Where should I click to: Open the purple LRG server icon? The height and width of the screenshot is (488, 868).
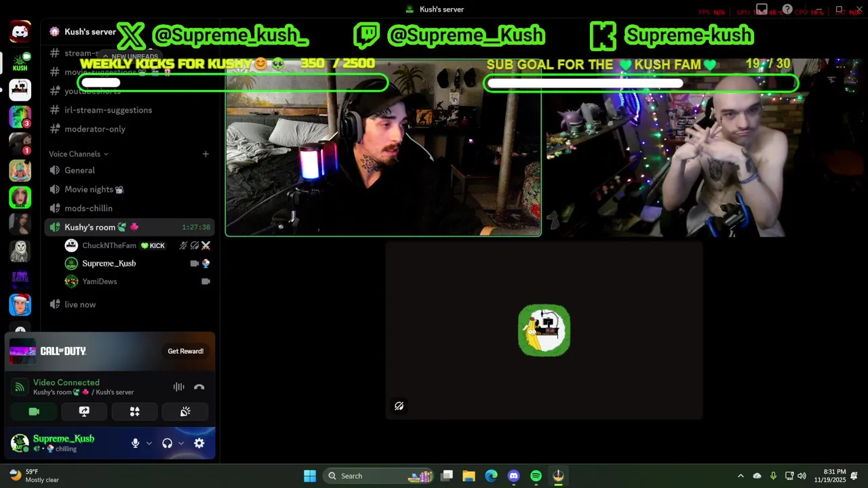[20, 277]
